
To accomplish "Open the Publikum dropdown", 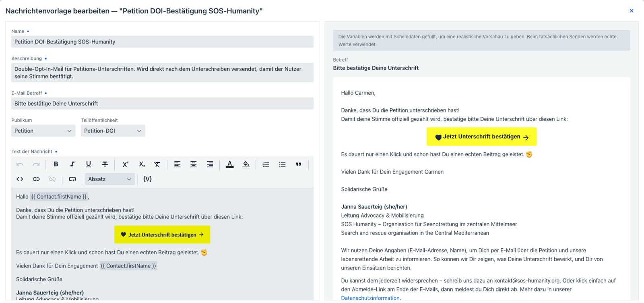I will (x=43, y=131).
